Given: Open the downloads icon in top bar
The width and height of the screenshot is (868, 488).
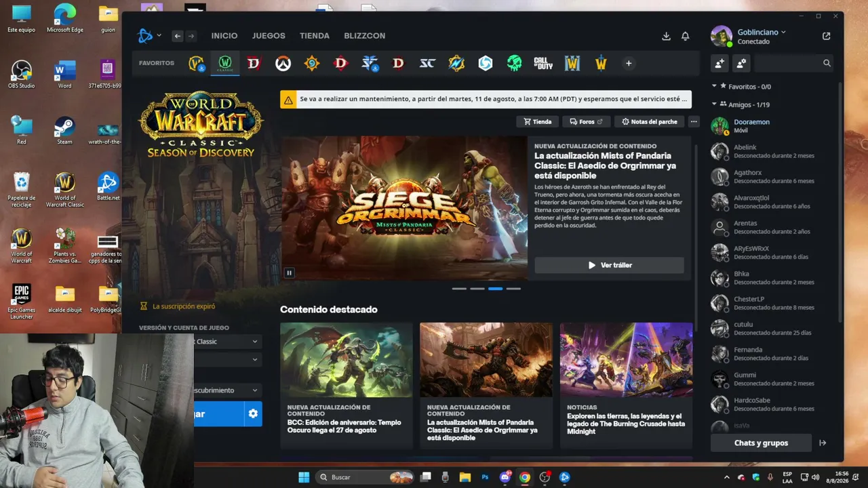Looking at the screenshot, I should click(x=666, y=36).
